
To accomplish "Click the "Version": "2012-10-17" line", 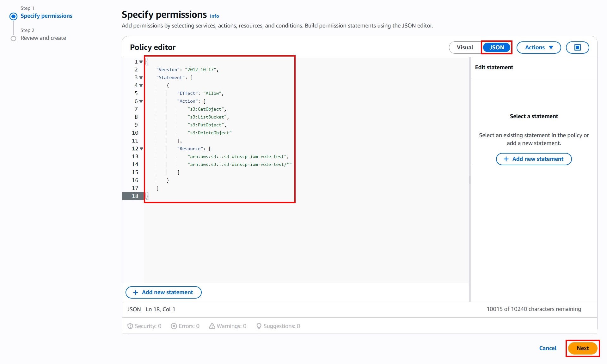I will click(187, 70).
